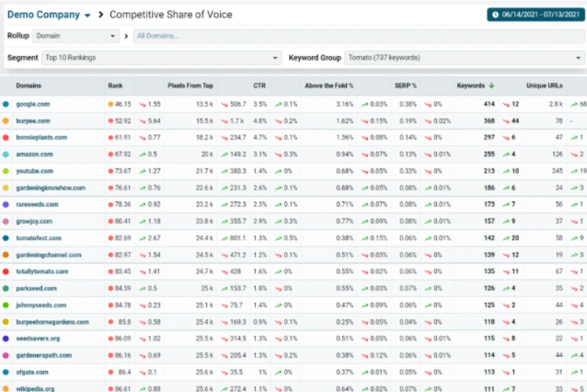Sort by the Unique URLs column header

(545, 86)
